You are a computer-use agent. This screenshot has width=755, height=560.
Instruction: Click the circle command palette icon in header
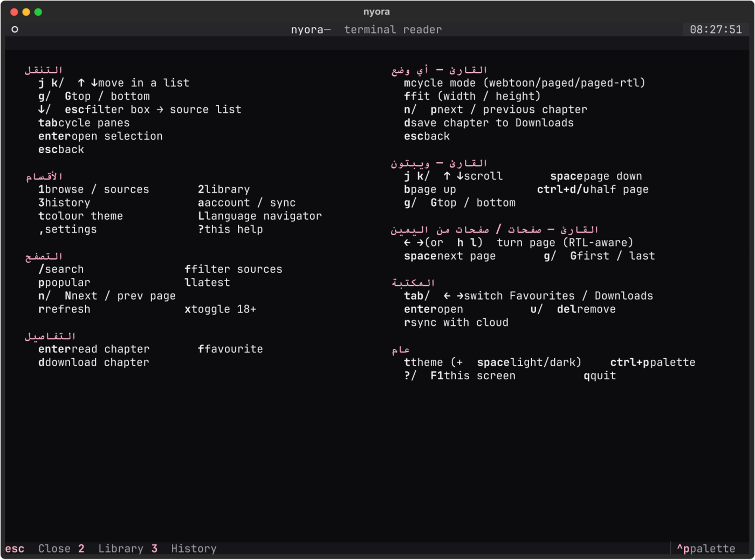point(15,30)
